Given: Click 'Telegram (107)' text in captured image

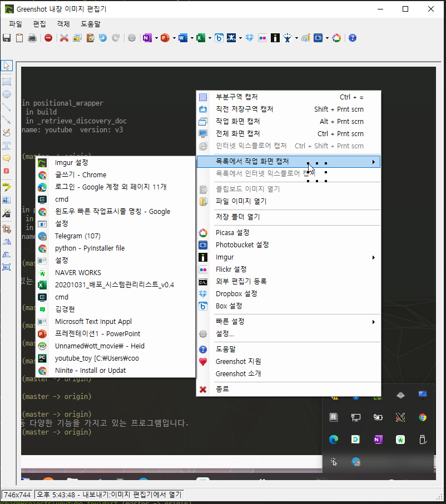Looking at the screenshot, I should point(77,236).
